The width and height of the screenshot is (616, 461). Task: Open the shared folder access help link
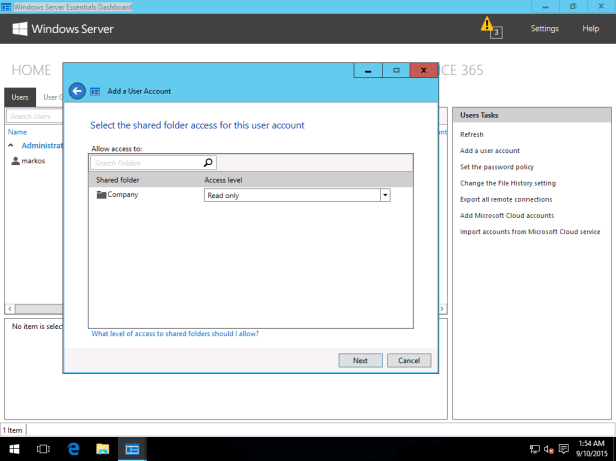[x=175, y=334]
